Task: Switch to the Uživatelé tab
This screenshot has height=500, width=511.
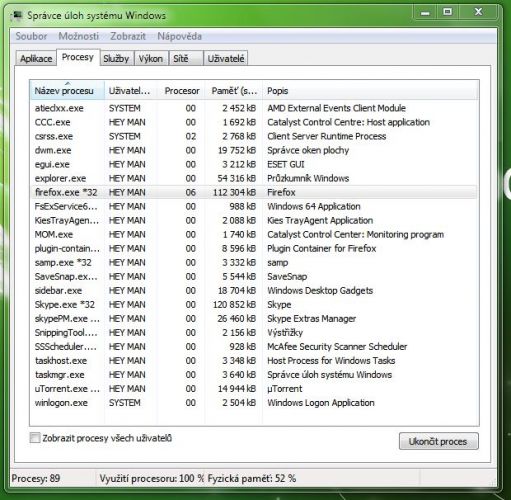Action: click(x=226, y=59)
